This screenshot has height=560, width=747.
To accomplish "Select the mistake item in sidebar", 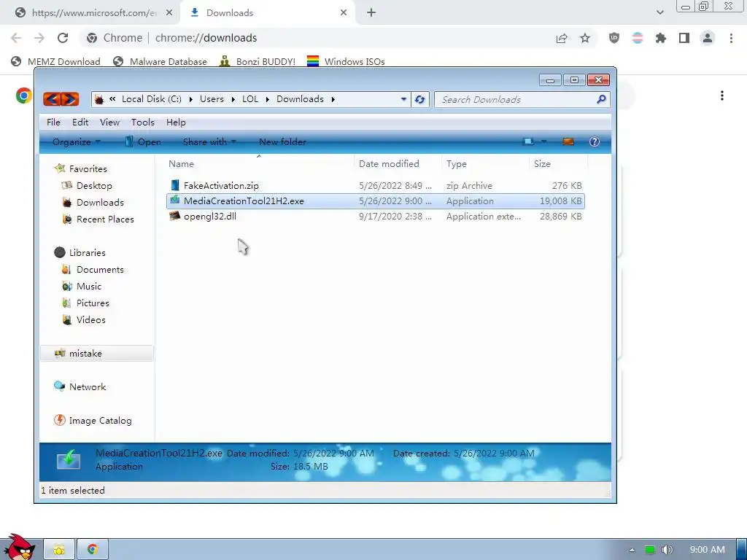I will tap(97, 353).
